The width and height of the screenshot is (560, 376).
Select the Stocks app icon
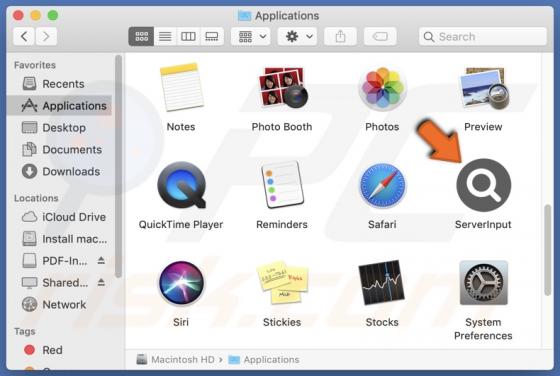(382, 283)
